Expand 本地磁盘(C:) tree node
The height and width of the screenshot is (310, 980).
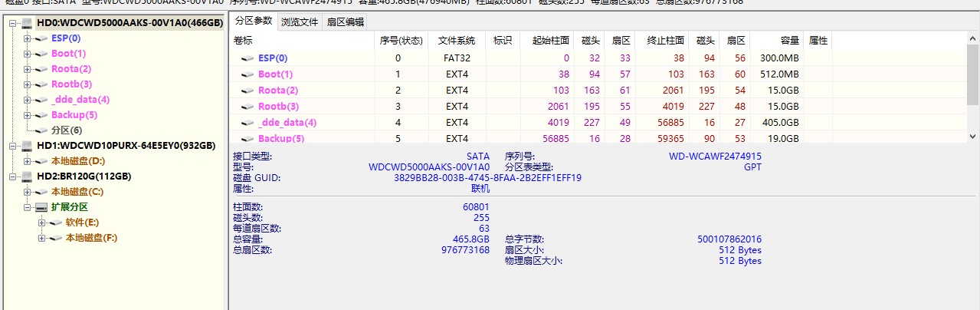(28, 192)
